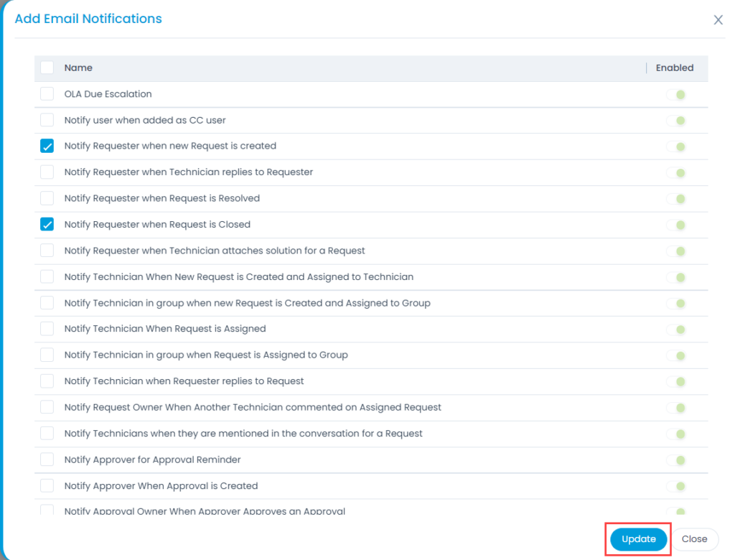Click the Enabled column header

coord(675,67)
